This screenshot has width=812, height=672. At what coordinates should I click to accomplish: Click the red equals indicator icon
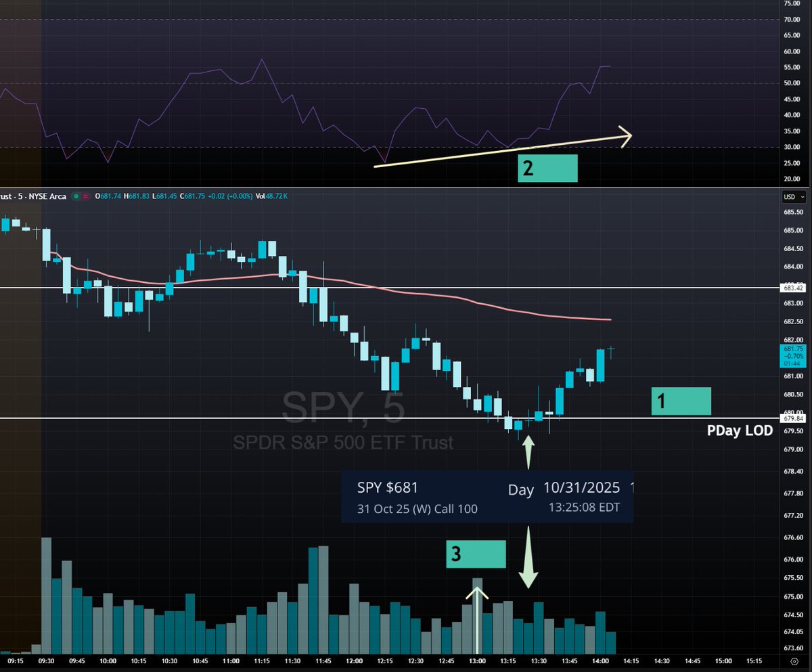[x=85, y=196]
